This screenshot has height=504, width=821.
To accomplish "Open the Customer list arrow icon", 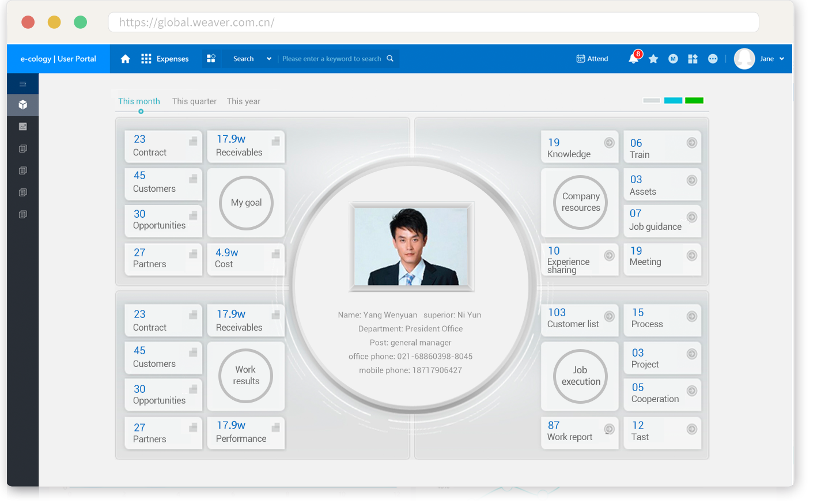I will [609, 316].
